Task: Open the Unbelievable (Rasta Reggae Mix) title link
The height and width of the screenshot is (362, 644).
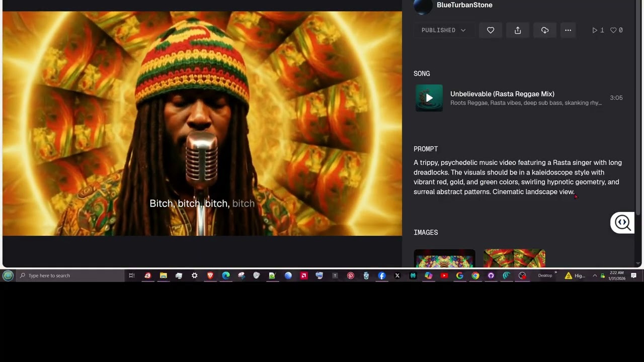Action: [x=502, y=94]
